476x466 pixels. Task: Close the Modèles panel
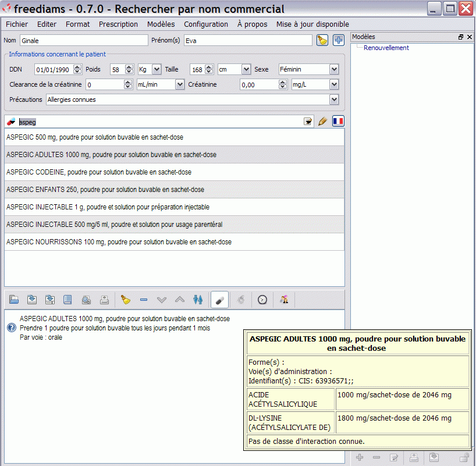click(470, 37)
